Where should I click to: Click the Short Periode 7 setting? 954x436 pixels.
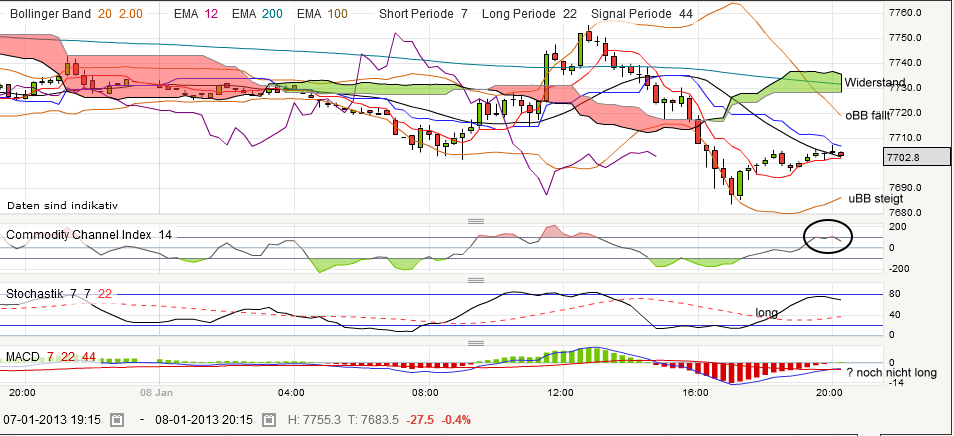(x=423, y=13)
